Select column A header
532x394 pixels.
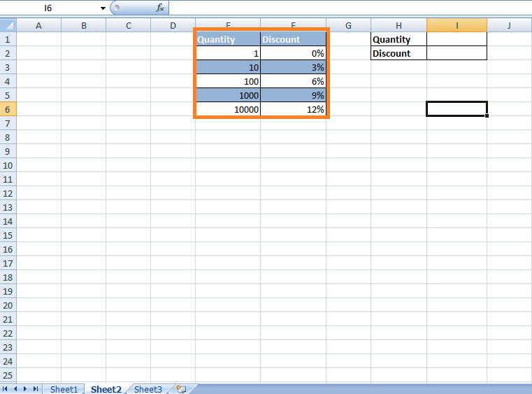(38, 26)
